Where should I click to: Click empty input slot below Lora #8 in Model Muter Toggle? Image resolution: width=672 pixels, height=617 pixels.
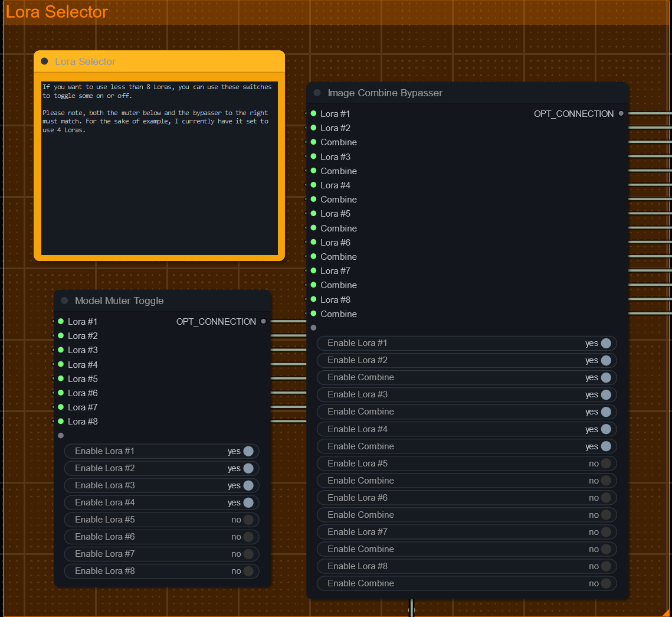(61, 435)
